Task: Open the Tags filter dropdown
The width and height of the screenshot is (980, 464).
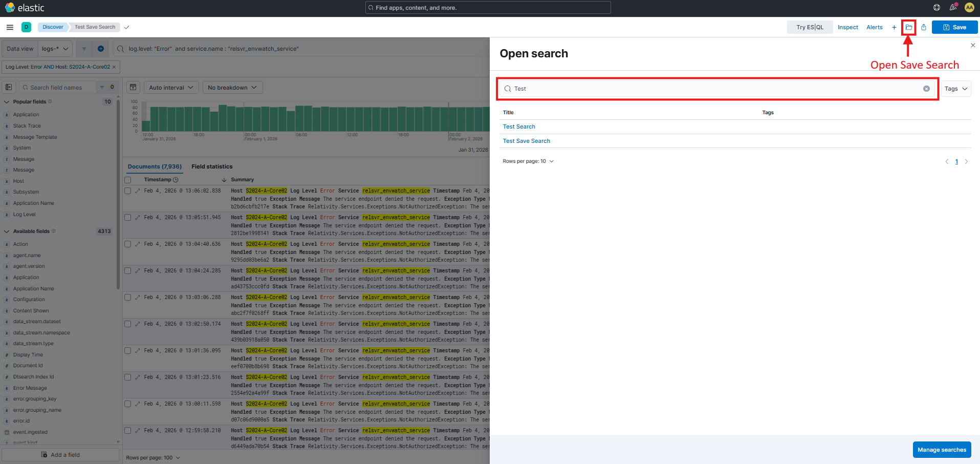Action: 955,89
